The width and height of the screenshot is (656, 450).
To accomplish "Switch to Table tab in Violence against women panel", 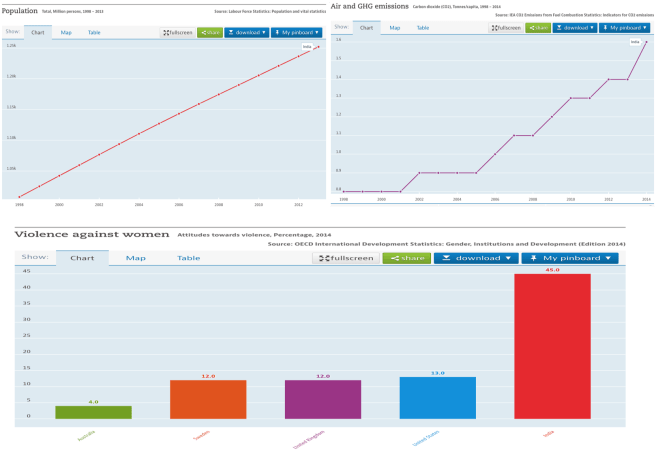I will click(188, 258).
